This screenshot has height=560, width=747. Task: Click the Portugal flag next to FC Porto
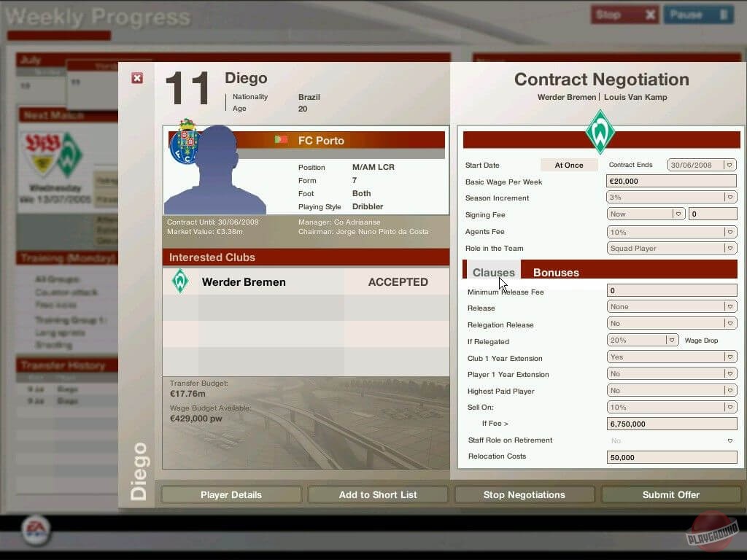[x=281, y=140]
